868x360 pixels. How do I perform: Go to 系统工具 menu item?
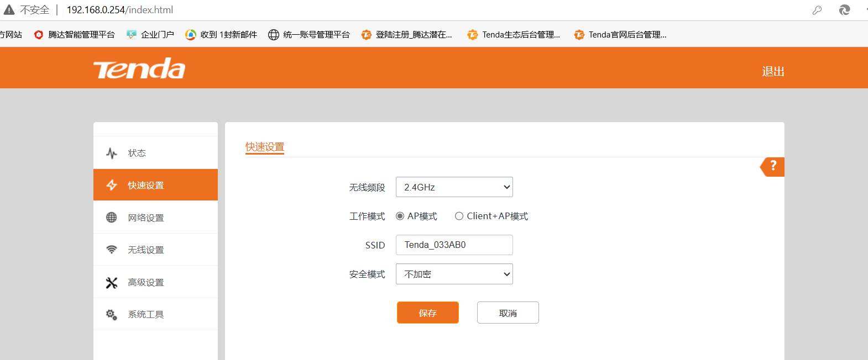coord(155,314)
